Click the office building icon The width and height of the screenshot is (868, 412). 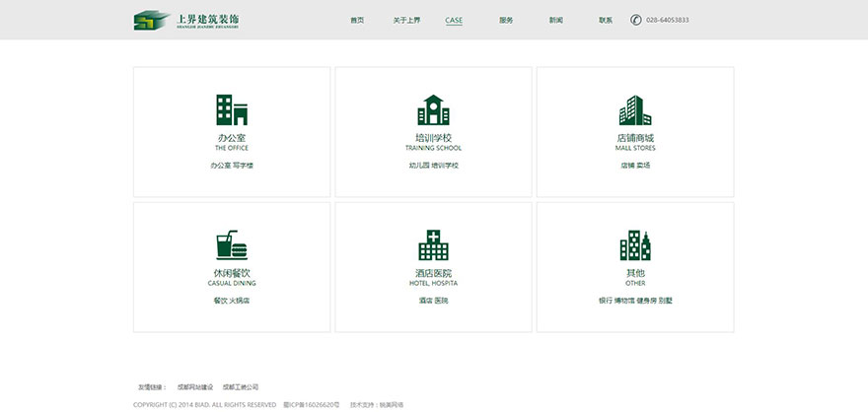[232, 109]
